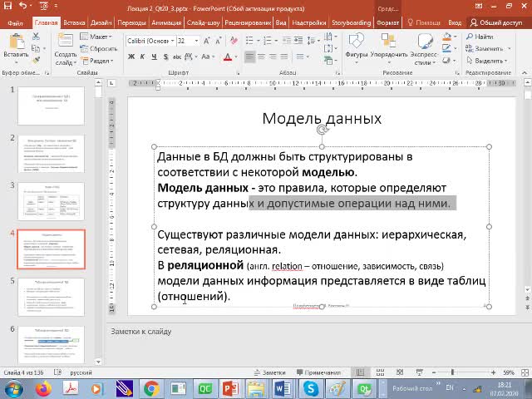Expand the Select (Выделить) dropdown
This screenshot has height=399, width=532.
487,61
